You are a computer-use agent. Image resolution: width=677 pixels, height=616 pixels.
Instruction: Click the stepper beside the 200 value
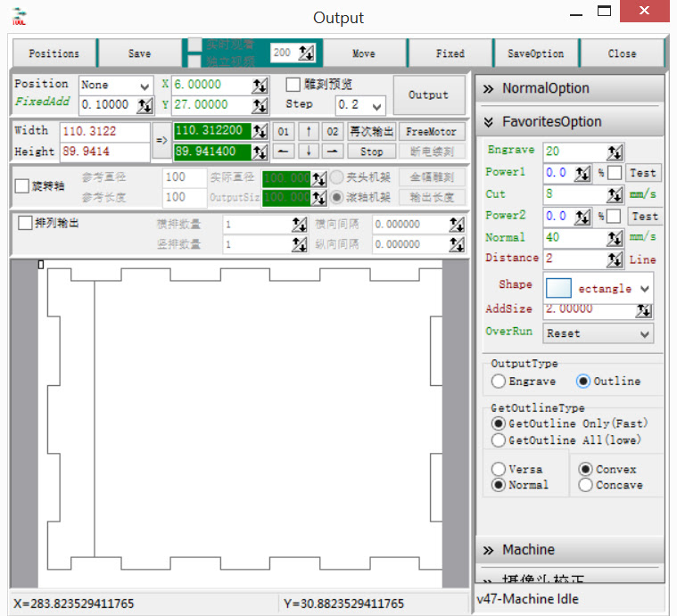tap(306, 53)
